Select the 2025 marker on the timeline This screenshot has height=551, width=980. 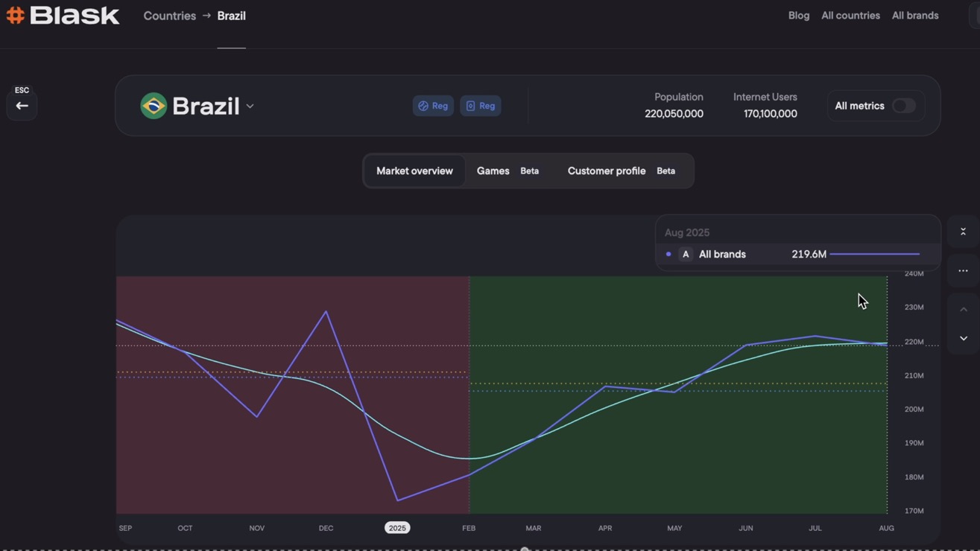pyautogui.click(x=397, y=528)
